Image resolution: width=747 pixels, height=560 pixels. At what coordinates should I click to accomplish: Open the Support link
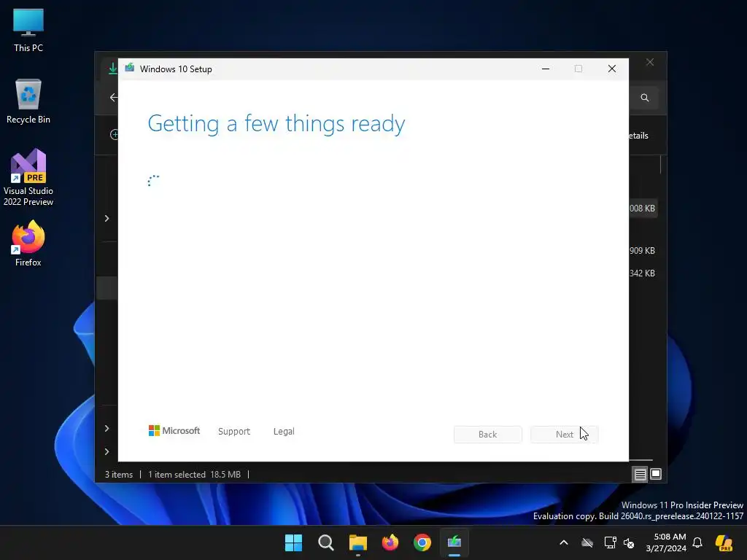[x=234, y=432]
